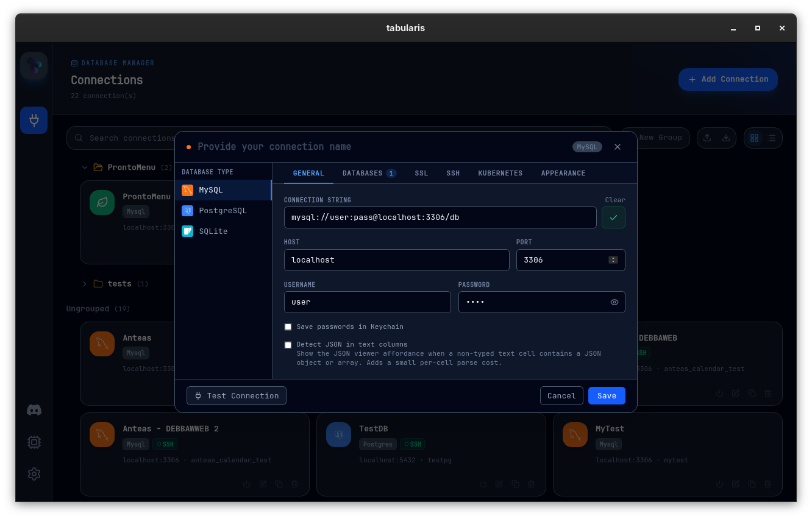Click power icon on TestDB card
812x519 pixels.
tap(483, 484)
